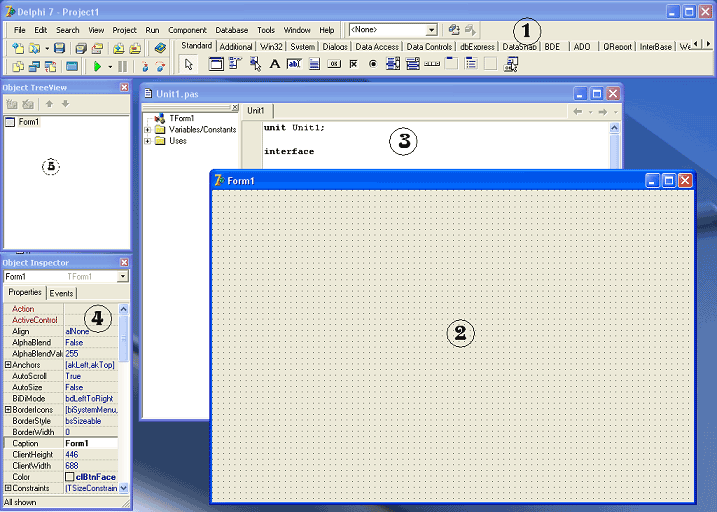This screenshot has width=717, height=512.
Task: Click the Pause program icon
Action: click(x=123, y=67)
